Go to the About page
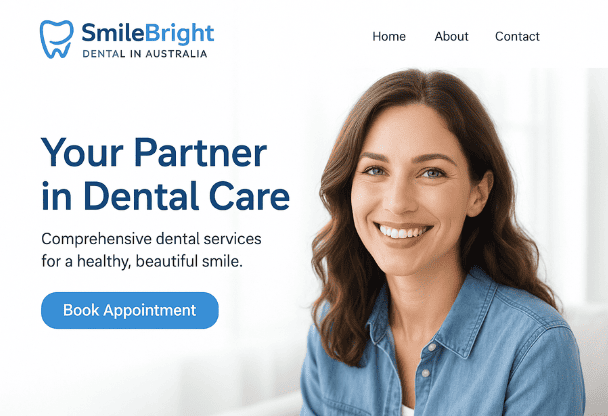Screen dimensions: 608x416 tap(451, 36)
